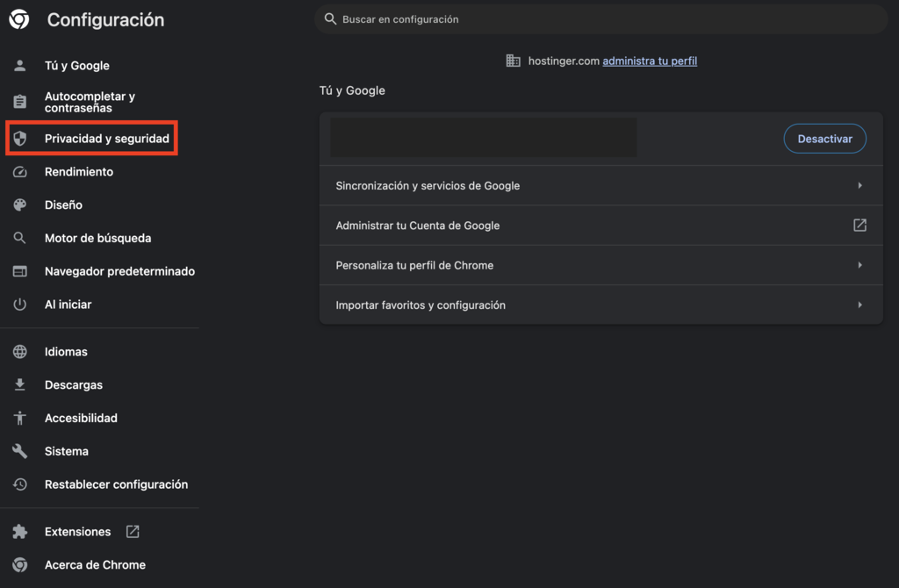Click the Extensiones puzzle icon

point(21,531)
